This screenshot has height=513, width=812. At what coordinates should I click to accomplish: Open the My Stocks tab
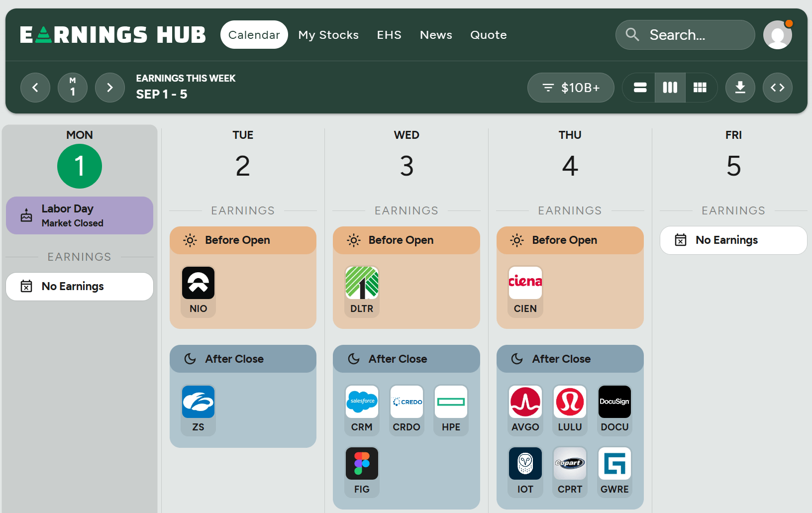pyautogui.click(x=328, y=35)
